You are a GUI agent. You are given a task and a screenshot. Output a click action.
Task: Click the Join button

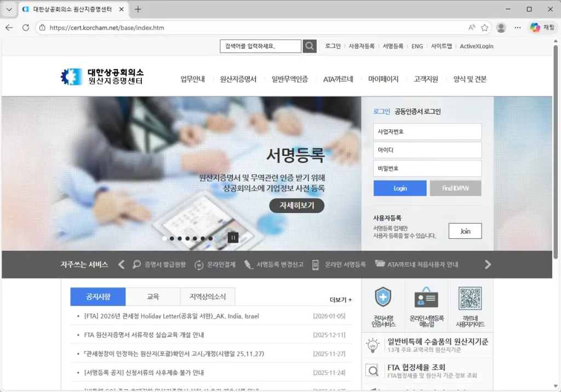coord(465,231)
